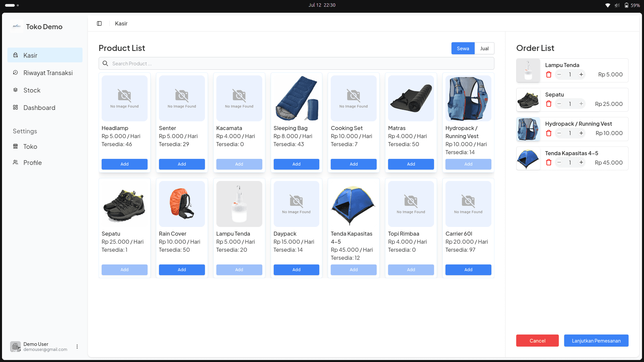Delete Lampu Tenda from the order list
This screenshot has height=362, width=644.
(x=549, y=74)
